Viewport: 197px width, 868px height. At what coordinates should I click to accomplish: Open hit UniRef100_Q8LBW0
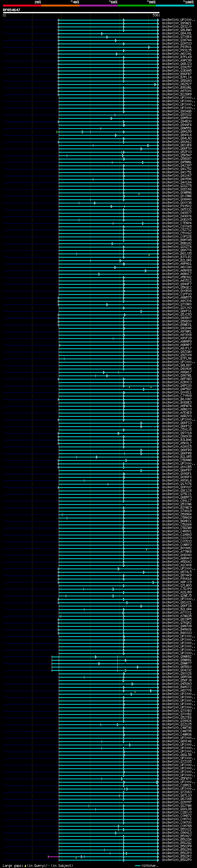click(177, 30)
